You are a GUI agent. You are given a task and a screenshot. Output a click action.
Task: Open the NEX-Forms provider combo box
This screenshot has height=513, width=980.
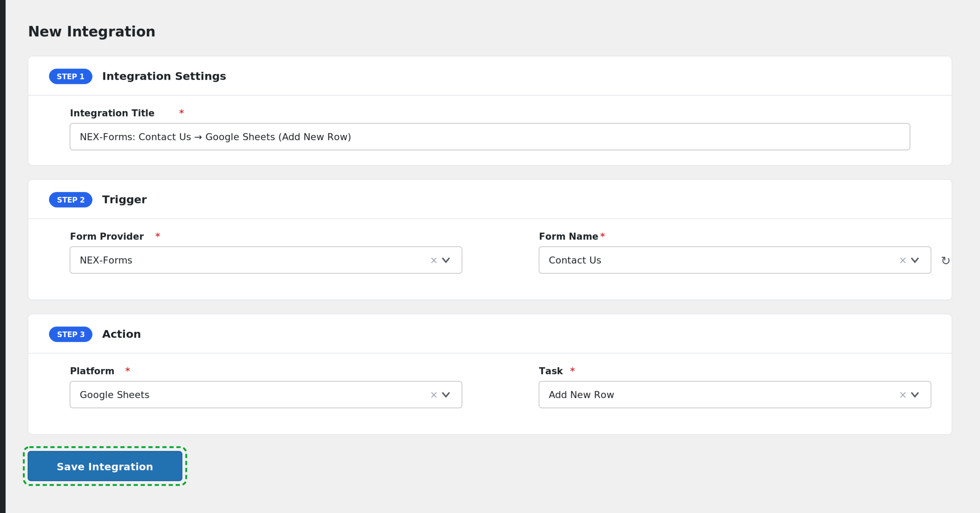[x=266, y=260]
